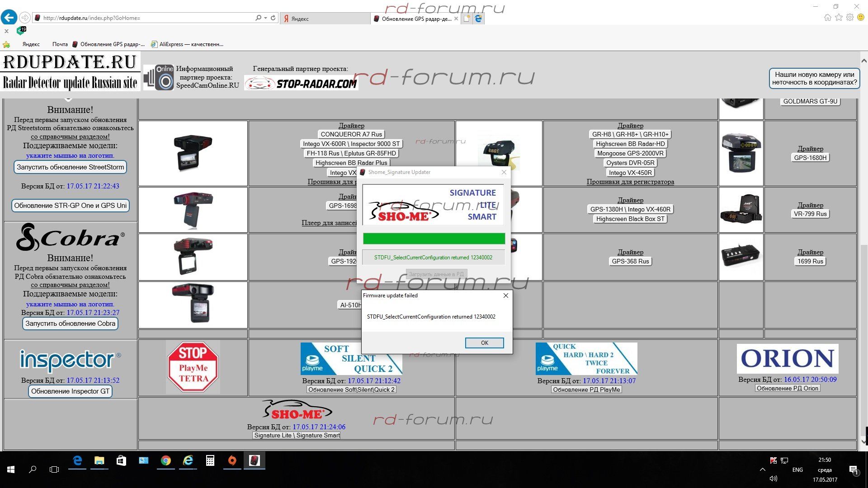The width and height of the screenshot is (868, 488).
Task: Close the Shome_Signature Updater window
Action: [x=504, y=172]
